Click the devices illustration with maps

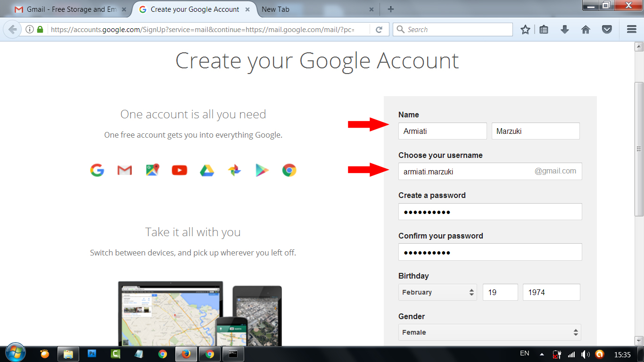click(x=200, y=313)
